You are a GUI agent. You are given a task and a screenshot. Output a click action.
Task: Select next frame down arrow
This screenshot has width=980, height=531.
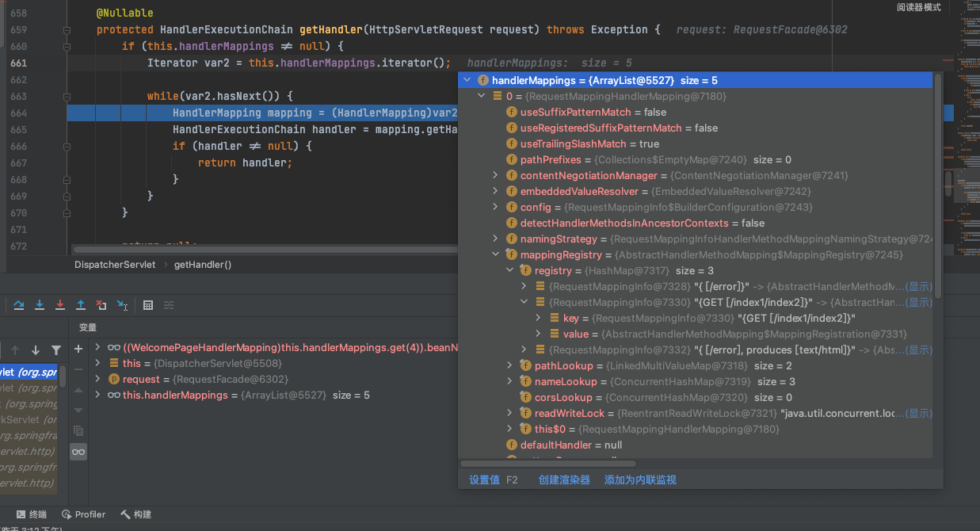[35, 350]
